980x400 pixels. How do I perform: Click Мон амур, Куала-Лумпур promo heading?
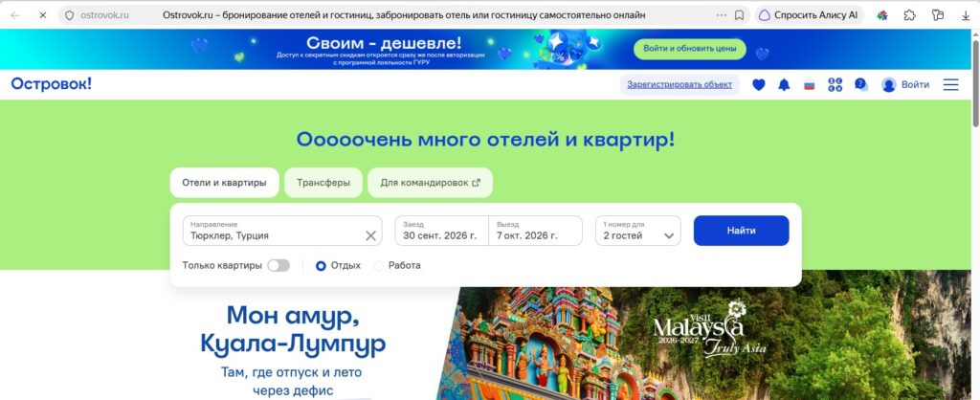293,329
